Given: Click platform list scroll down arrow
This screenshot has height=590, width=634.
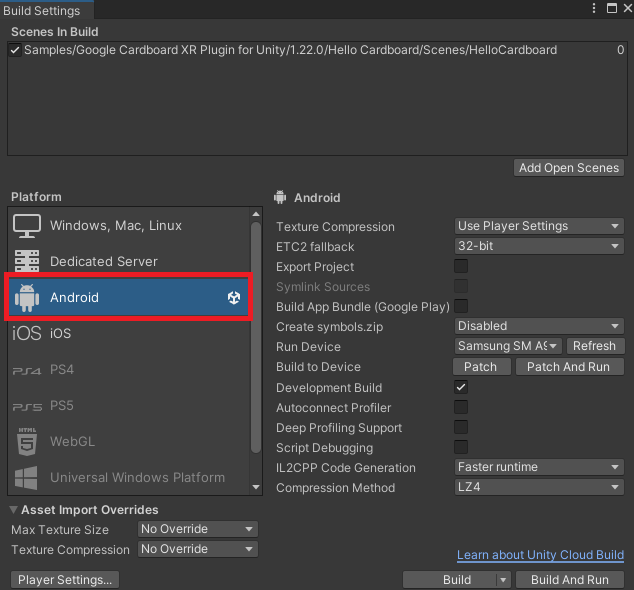Looking at the screenshot, I should (x=256, y=487).
